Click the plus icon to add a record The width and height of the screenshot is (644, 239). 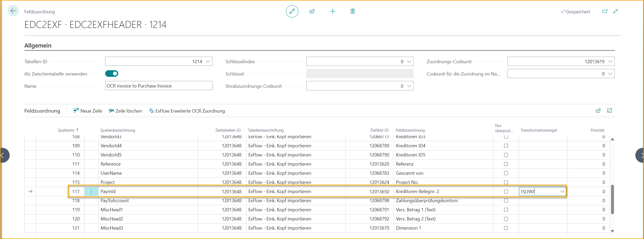[332, 11]
